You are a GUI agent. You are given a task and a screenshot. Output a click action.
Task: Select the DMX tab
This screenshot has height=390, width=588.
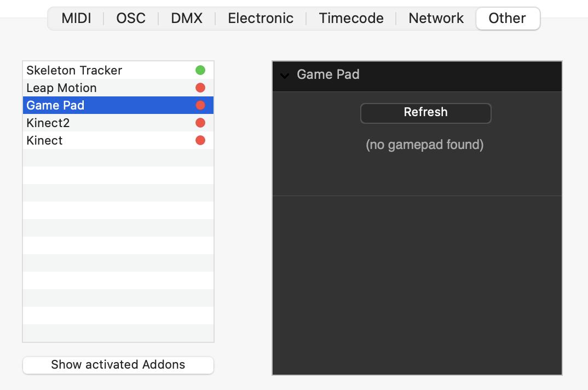pyautogui.click(x=187, y=18)
